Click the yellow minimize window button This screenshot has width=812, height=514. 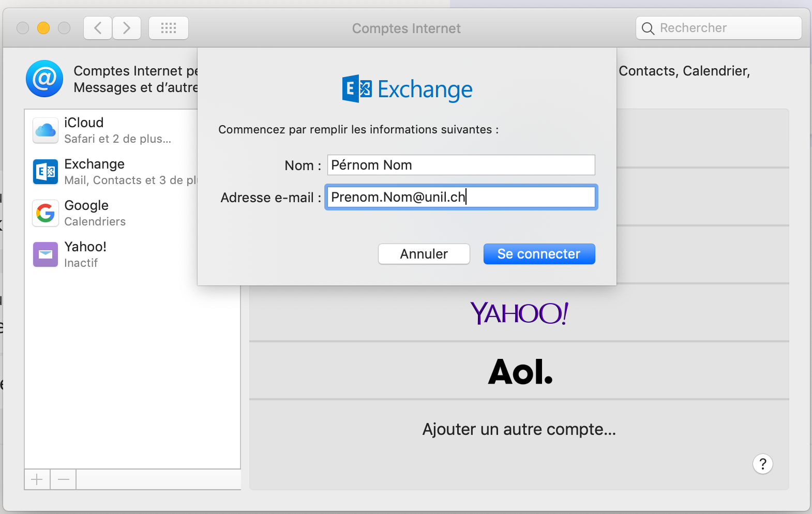click(43, 28)
